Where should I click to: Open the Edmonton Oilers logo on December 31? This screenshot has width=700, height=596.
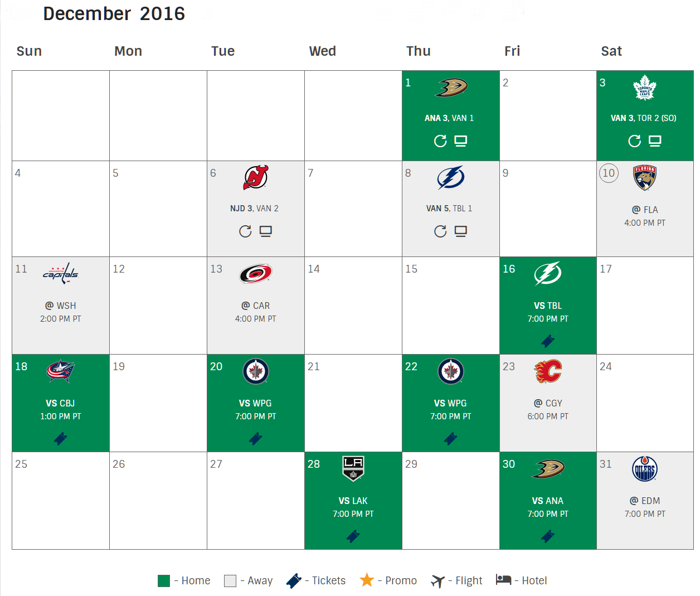(x=645, y=469)
